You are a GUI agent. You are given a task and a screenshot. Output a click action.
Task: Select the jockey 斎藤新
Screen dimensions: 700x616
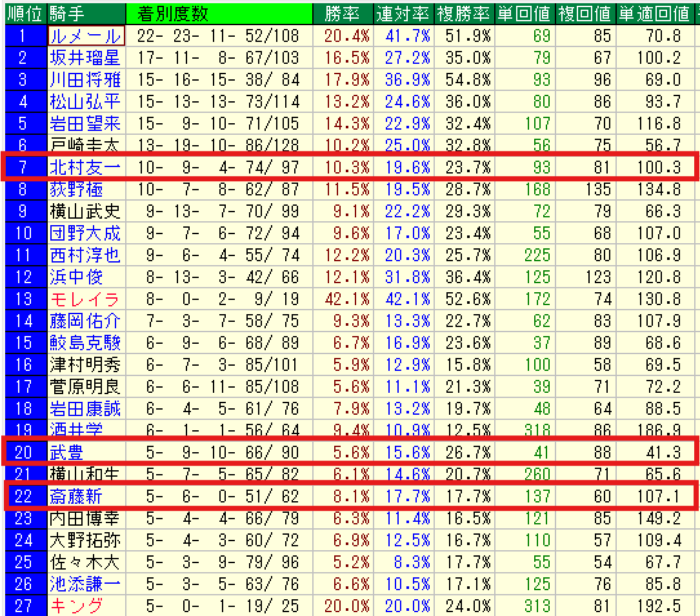[76, 496]
